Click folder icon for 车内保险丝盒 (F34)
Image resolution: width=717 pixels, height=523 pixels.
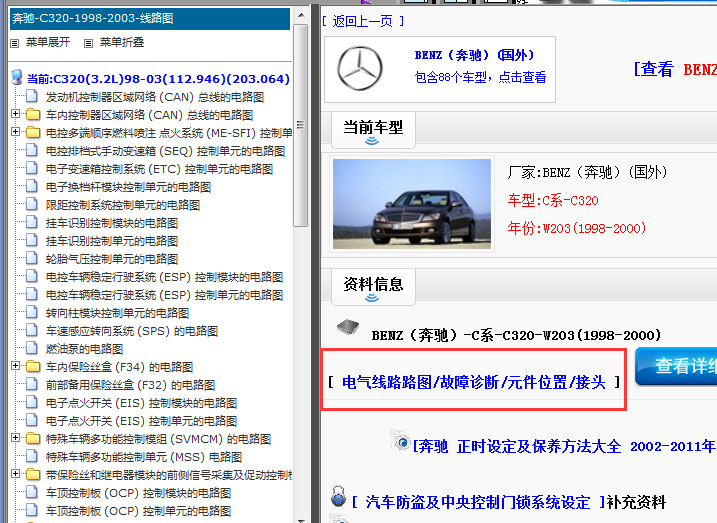point(33,367)
